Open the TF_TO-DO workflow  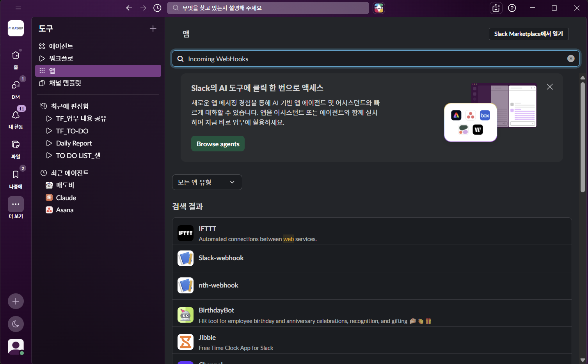pyautogui.click(x=98, y=131)
